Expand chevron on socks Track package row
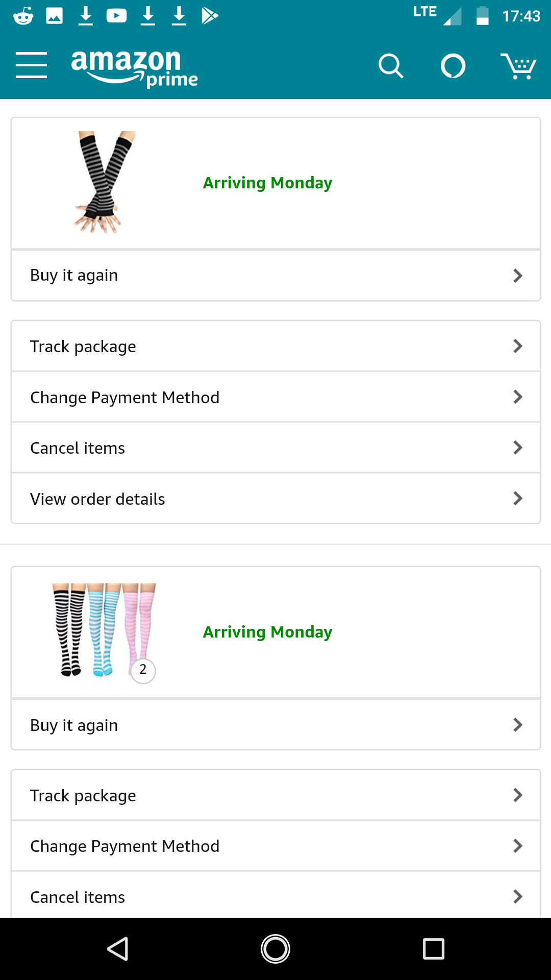This screenshot has height=980, width=551. 518,795
